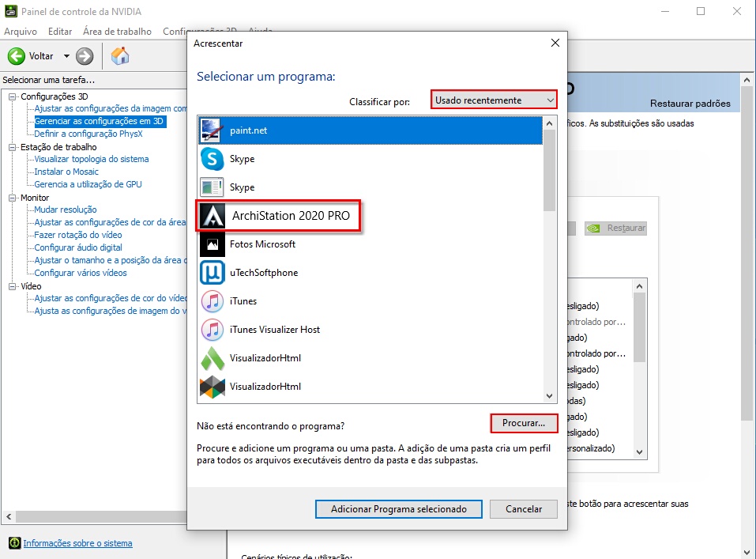Open the Classificar por dropdown
The image size is (756, 559).
tap(494, 100)
